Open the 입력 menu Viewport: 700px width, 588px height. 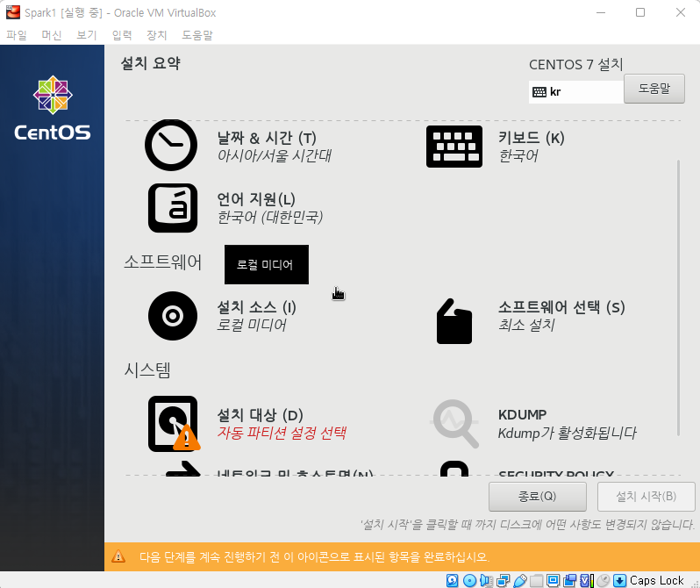click(x=122, y=35)
